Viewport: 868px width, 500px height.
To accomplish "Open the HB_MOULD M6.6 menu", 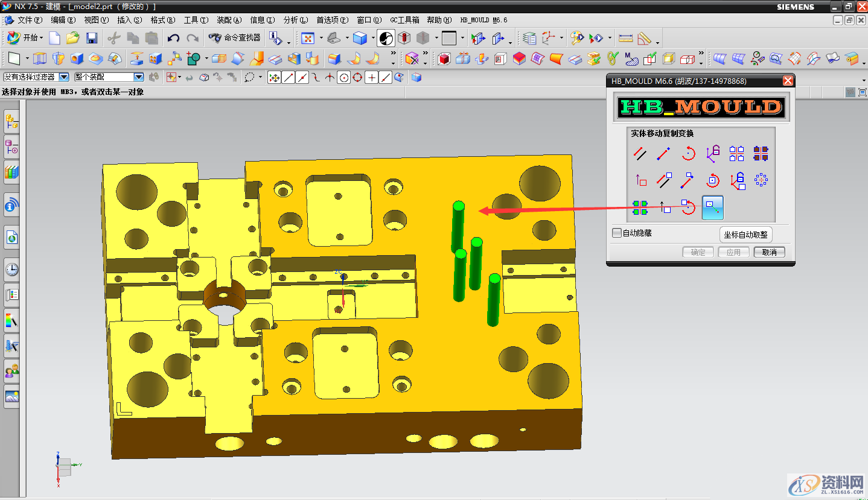I will tap(483, 20).
